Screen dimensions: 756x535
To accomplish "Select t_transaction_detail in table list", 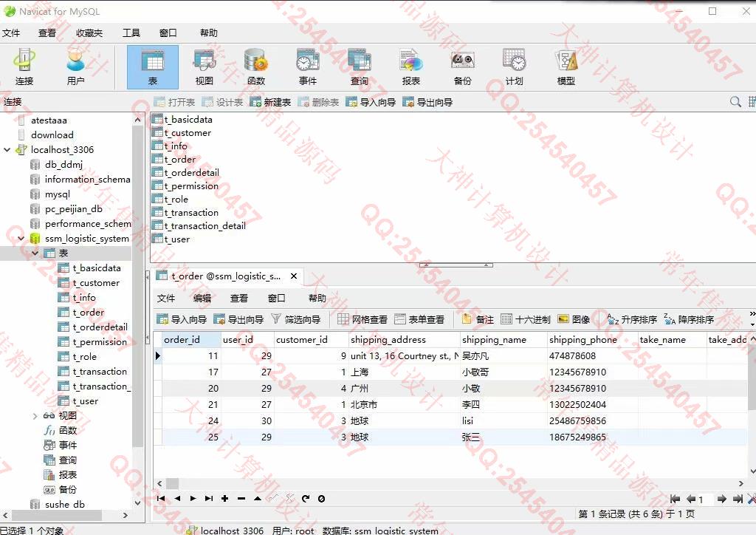I will tap(205, 226).
